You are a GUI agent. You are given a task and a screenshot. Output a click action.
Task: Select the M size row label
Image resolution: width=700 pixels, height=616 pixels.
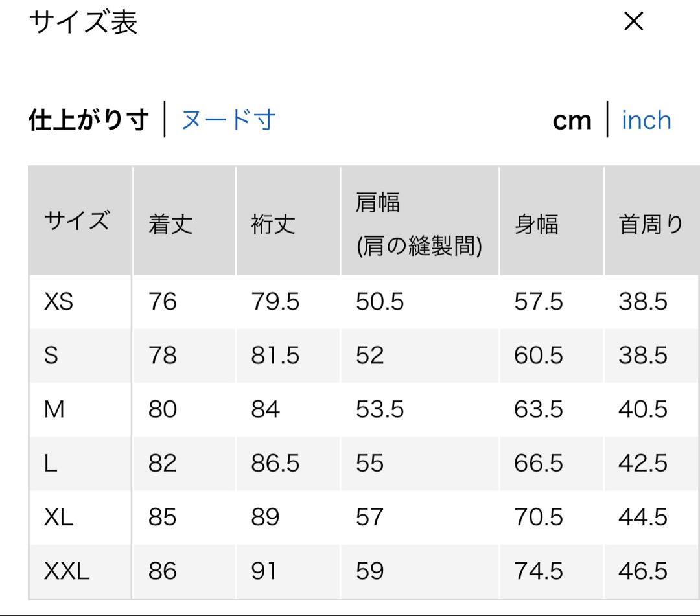(54, 409)
